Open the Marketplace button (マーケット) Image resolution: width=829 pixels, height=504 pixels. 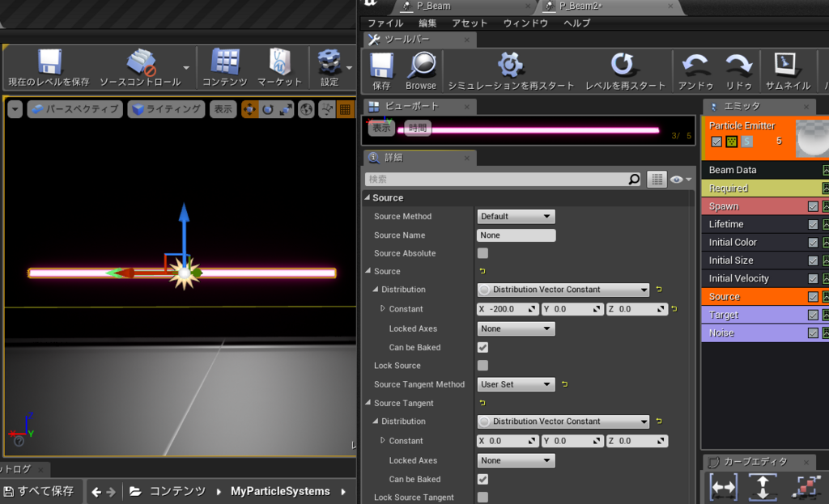[279, 68]
